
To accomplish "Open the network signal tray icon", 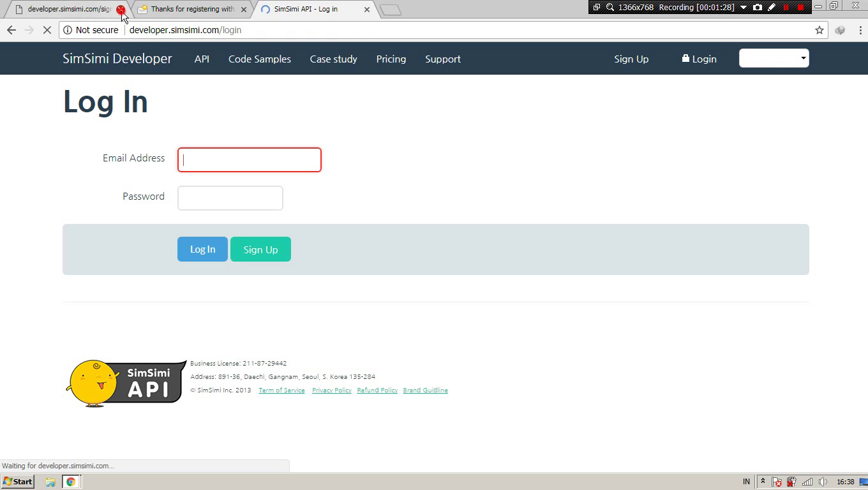I will (807, 482).
